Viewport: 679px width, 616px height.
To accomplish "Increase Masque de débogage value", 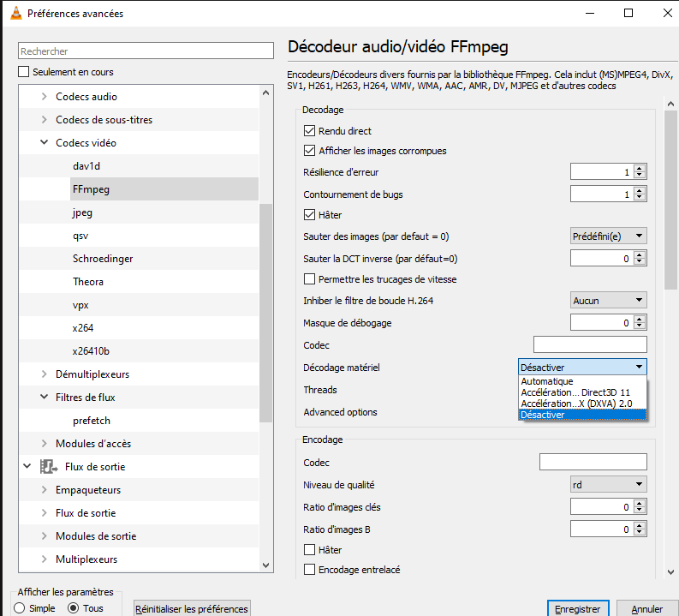I will click(x=639, y=319).
